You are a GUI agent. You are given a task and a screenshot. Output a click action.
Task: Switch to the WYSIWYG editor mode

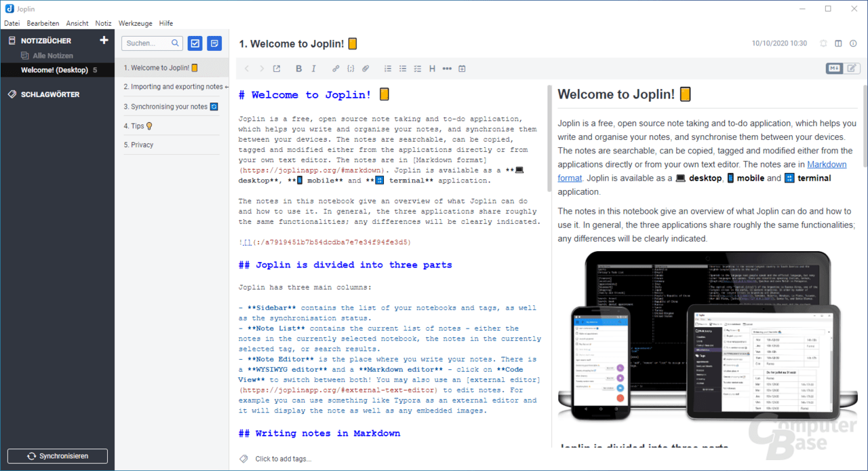(x=851, y=69)
